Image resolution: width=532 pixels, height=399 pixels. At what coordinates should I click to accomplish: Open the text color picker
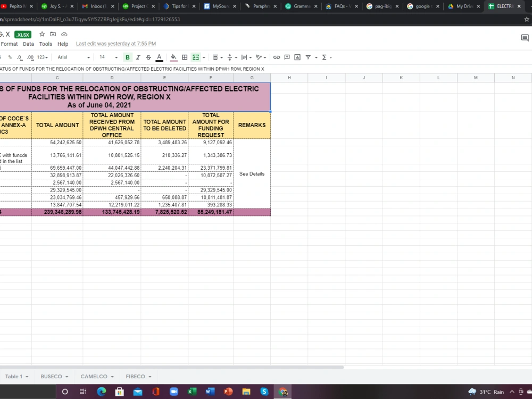click(159, 57)
